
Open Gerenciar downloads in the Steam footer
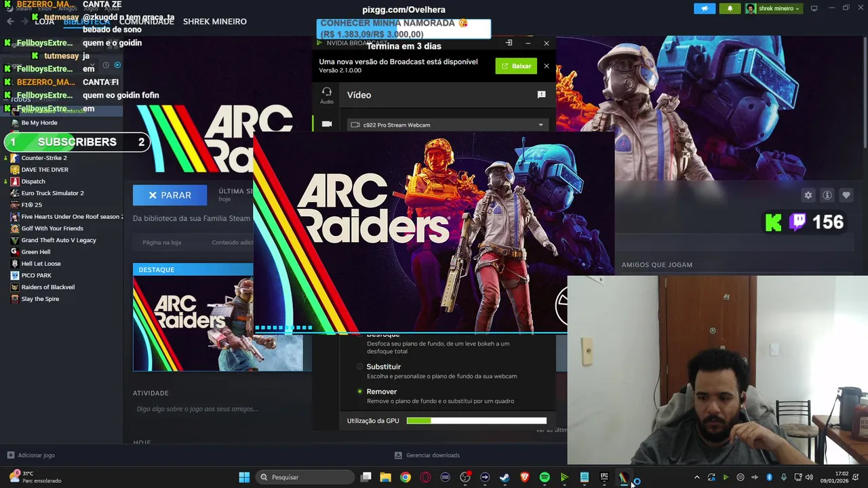tap(427, 455)
